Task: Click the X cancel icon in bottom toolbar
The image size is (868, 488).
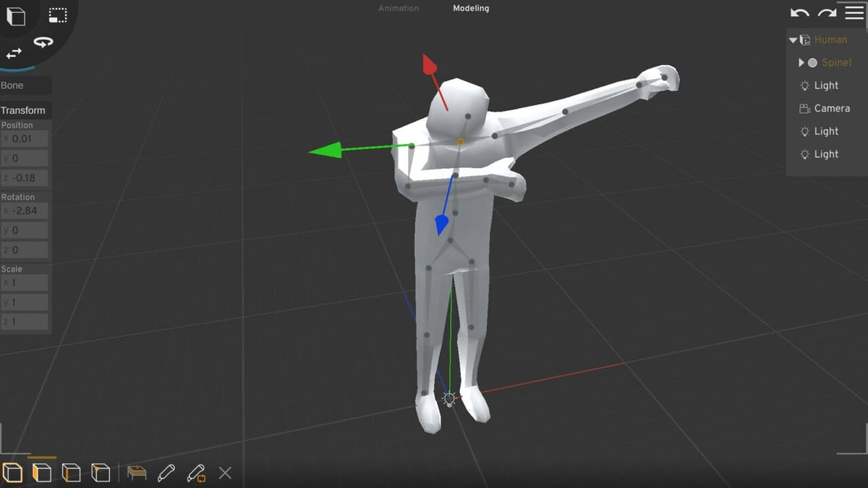Action: coord(225,474)
